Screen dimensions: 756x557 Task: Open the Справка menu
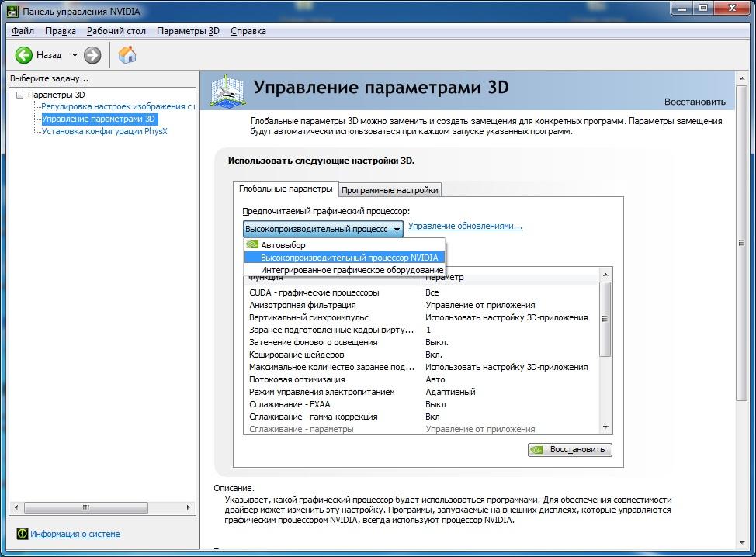coord(248,31)
